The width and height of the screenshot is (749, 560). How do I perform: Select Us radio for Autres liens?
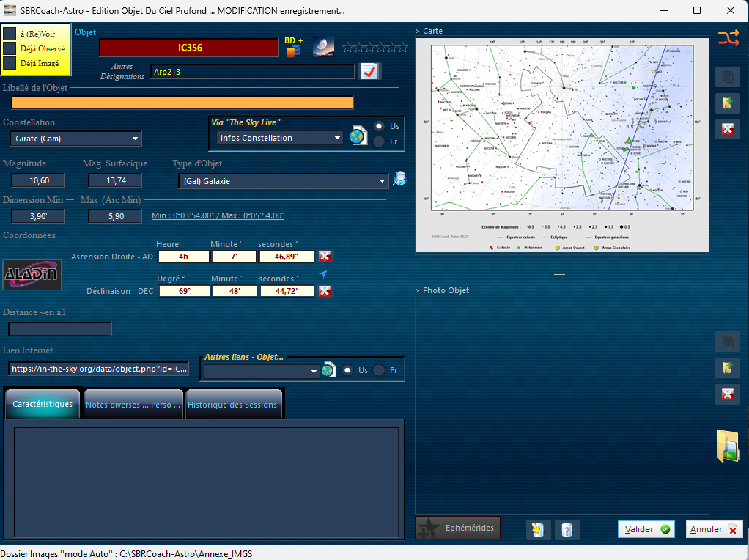coord(347,370)
